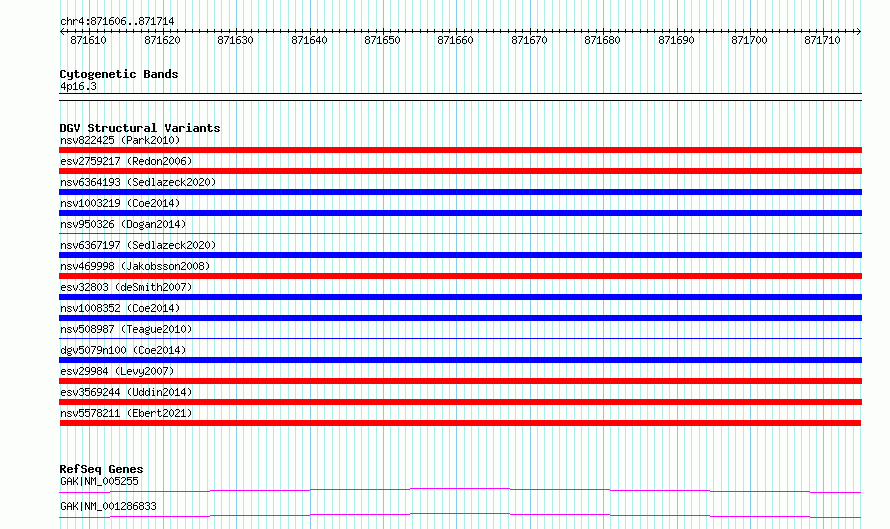Viewport: 890px width, 529px height.
Task: Click the nsv822425 (Park2010) variant label
Action: pyautogui.click(x=120, y=140)
